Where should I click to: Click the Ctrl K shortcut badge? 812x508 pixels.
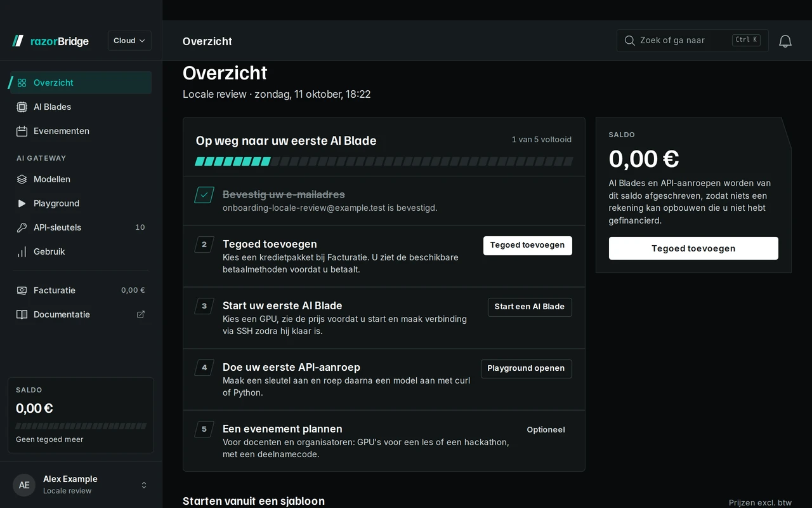point(746,40)
